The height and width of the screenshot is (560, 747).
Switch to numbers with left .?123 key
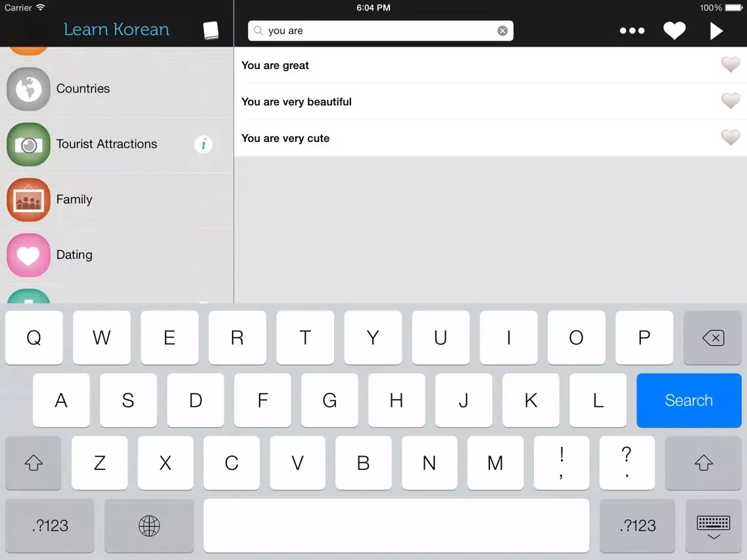[x=50, y=526]
